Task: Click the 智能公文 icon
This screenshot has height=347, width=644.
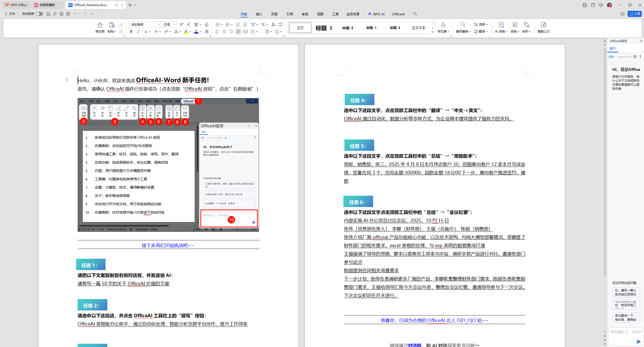Action: [x=543, y=25]
